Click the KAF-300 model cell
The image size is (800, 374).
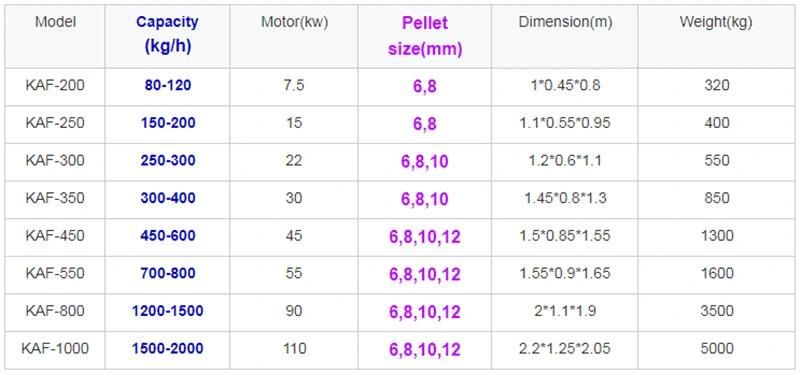click(x=55, y=161)
